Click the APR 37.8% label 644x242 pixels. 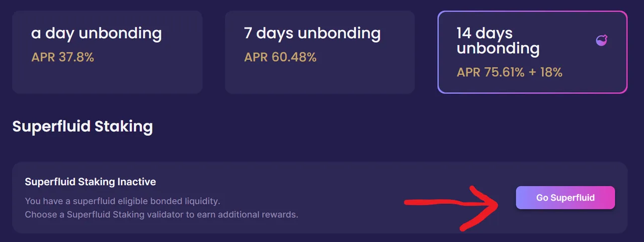click(x=63, y=57)
